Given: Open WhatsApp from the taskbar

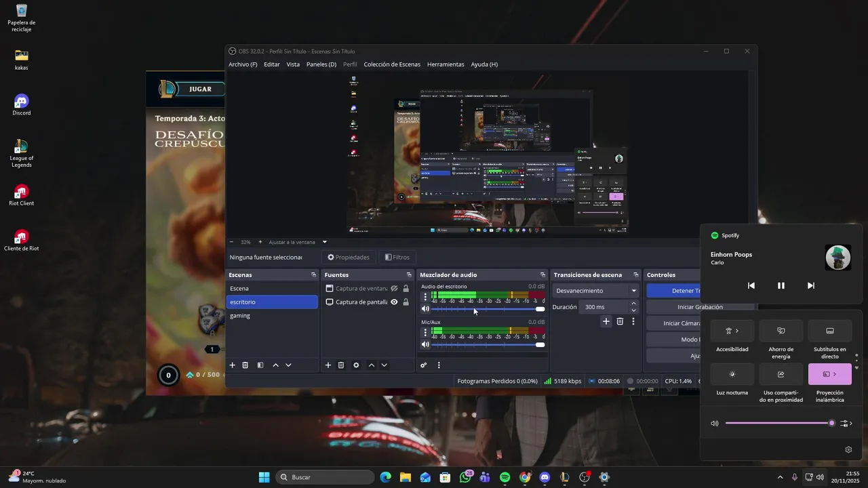Looking at the screenshot, I should coord(465,477).
